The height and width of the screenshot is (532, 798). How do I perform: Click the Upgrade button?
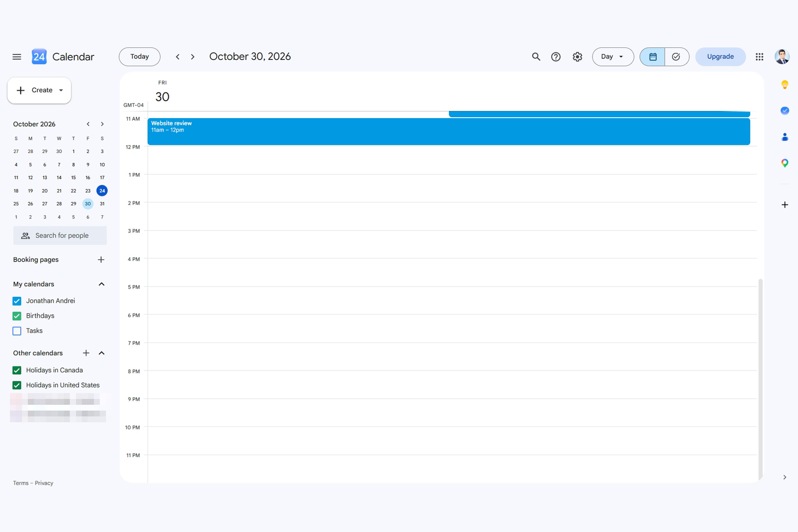click(720, 57)
